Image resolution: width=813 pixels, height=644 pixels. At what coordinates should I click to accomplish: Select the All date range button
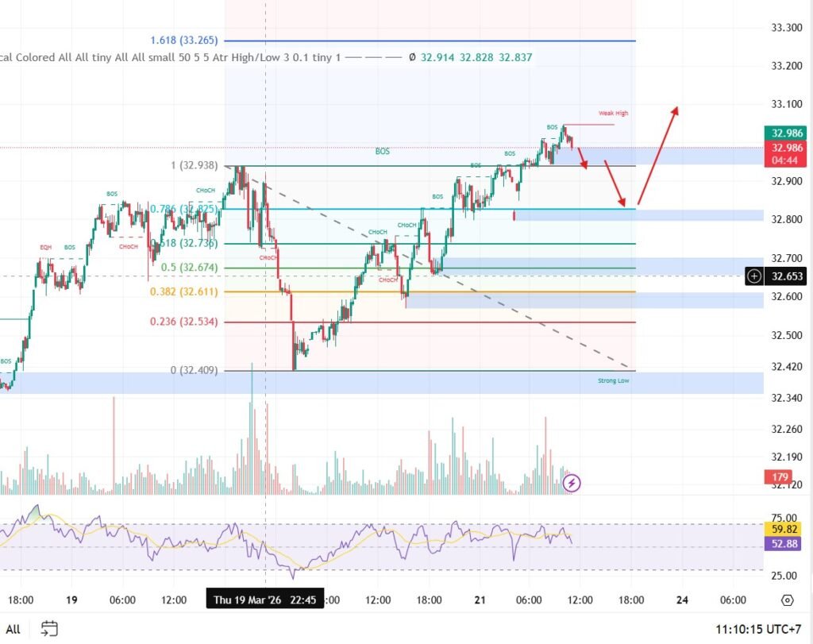pos(13,628)
